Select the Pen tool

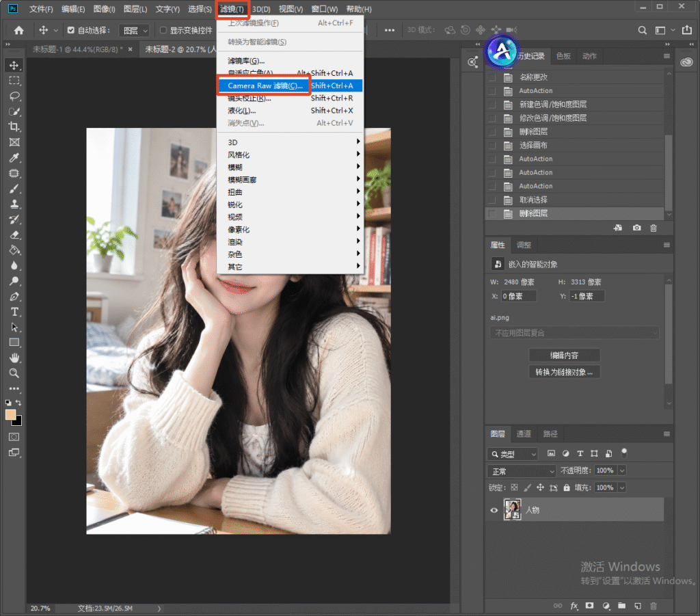pyautogui.click(x=14, y=297)
